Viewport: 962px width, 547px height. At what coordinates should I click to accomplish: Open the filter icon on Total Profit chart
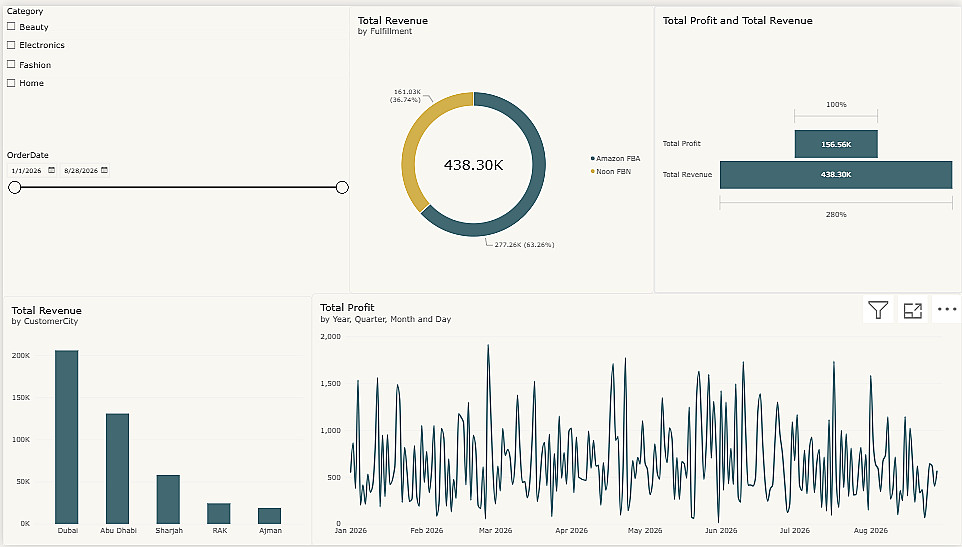pos(878,310)
